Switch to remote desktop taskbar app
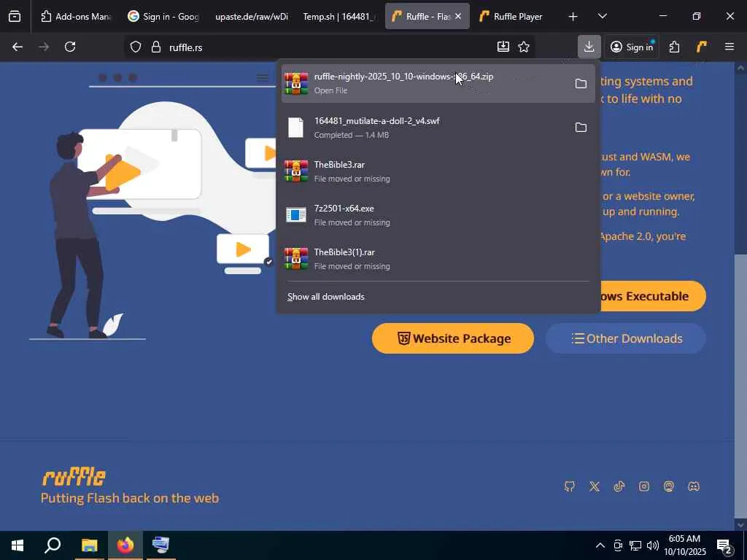 [x=160, y=545]
